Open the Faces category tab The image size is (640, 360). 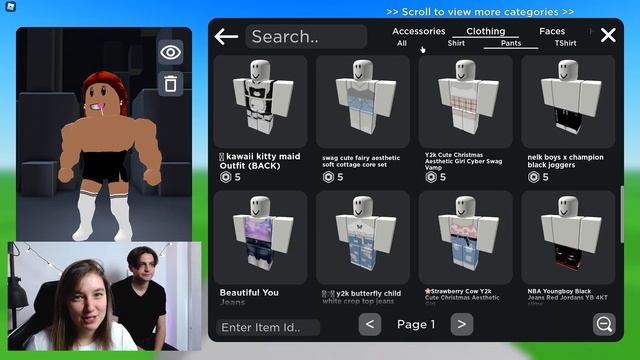[x=552, y=31]
